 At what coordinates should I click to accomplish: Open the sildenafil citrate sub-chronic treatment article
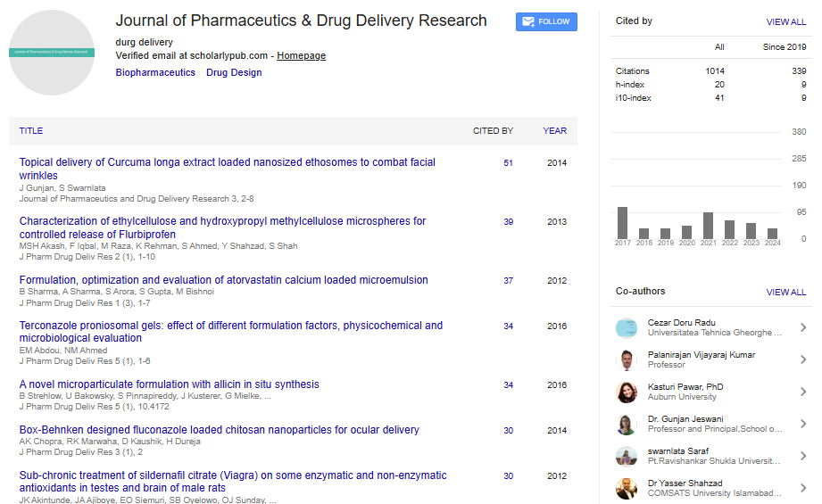[233, 482]
